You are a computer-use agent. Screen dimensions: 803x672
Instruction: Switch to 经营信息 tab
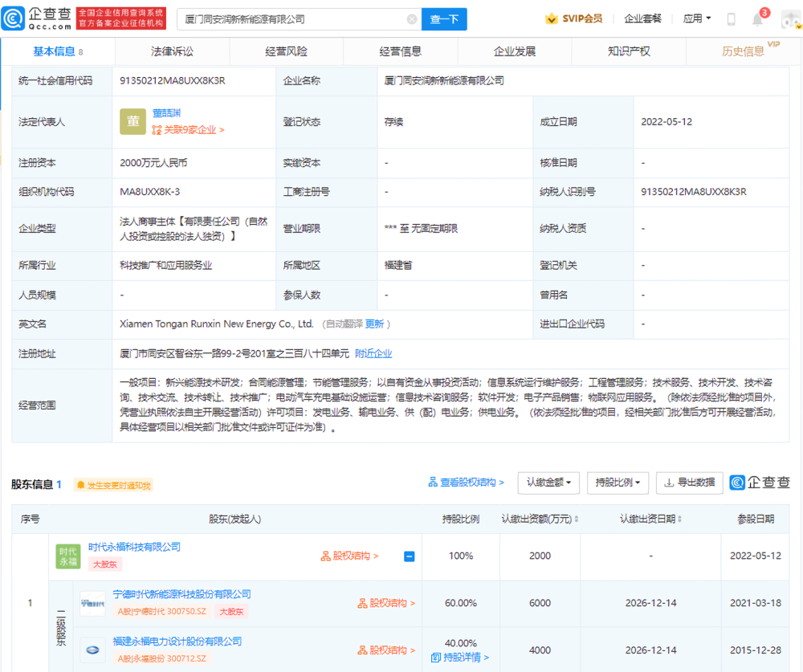click(x=401, y=51)
